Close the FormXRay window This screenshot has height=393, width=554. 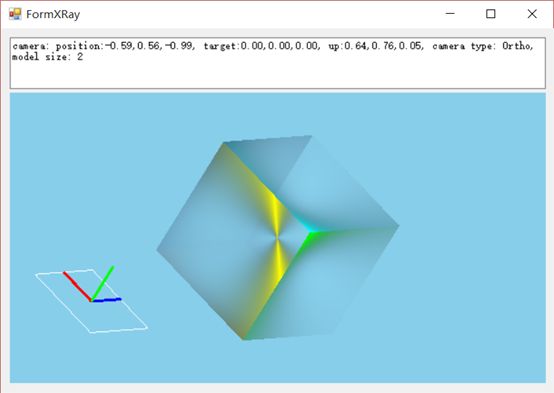click(x=532, y=14)
